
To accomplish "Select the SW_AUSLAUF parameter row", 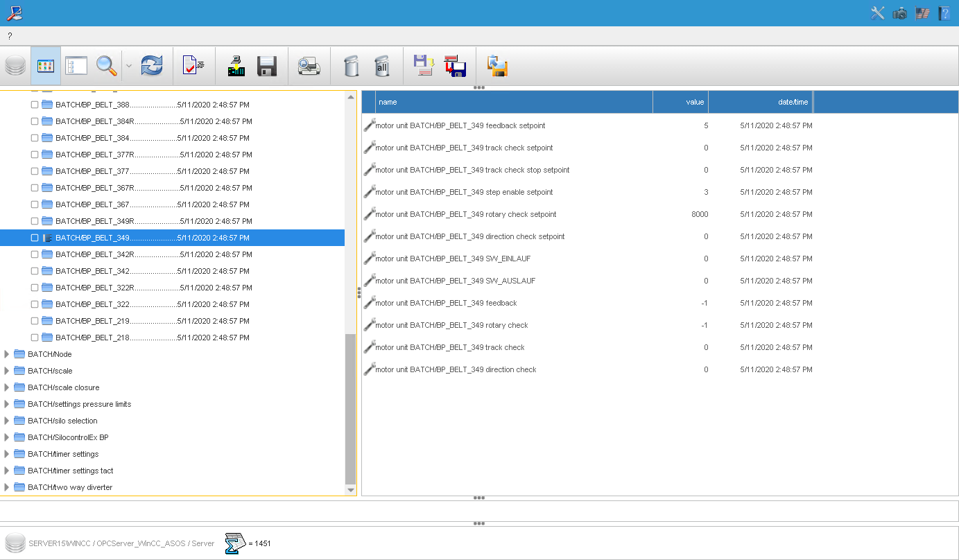I will point(588,281).
